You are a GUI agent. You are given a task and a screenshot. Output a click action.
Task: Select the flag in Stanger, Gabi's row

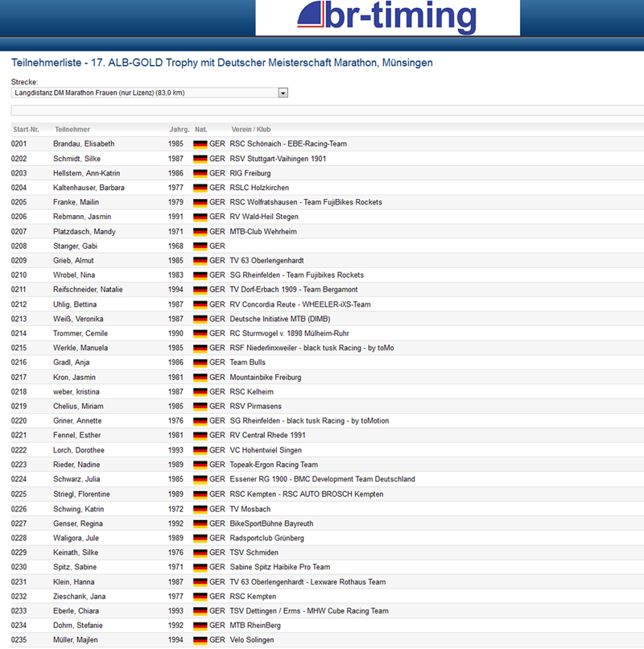[200, 246]
